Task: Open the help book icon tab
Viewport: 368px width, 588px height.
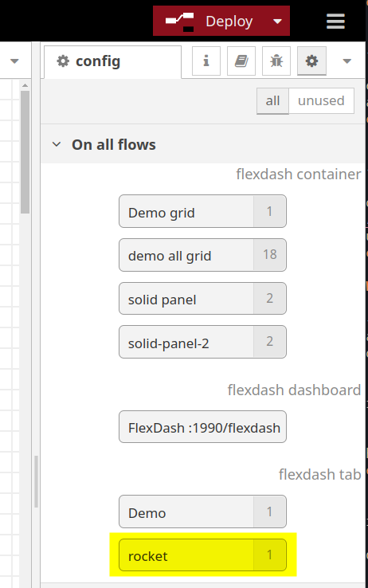Action: tap(241, 61)
